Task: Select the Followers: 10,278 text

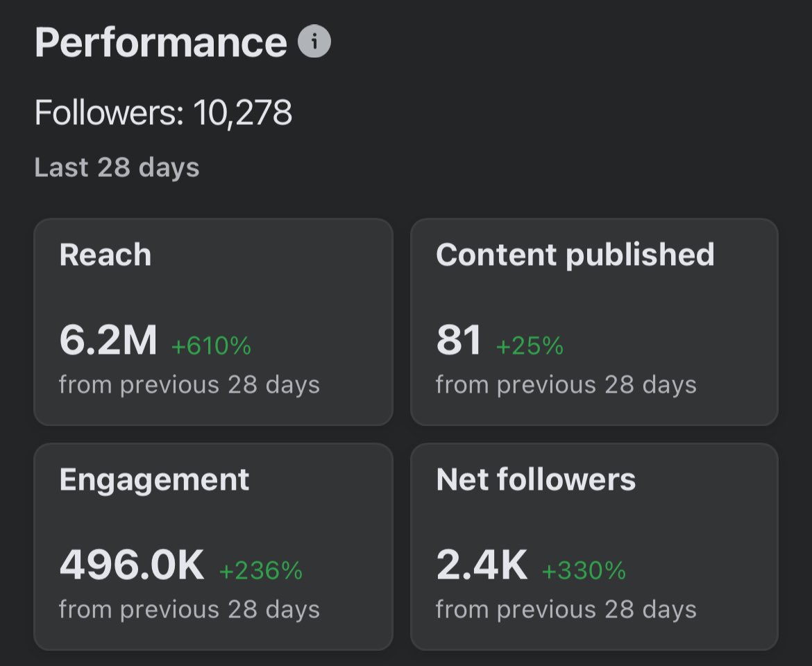Action: [x=163, y=112]
